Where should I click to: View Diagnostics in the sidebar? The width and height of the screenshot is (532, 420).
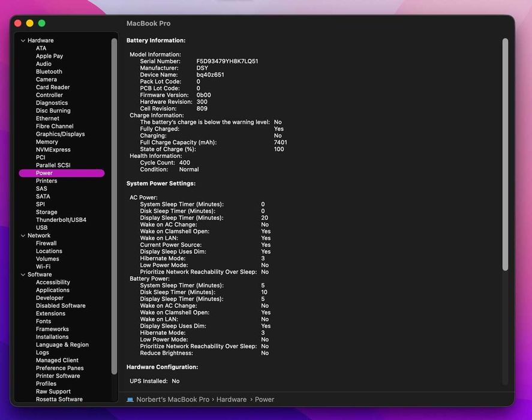(52, 103)
